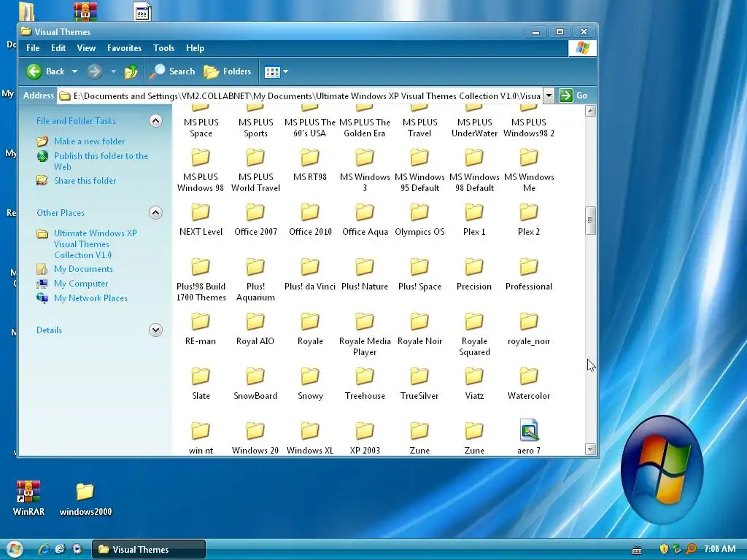
Task: Select the NEXT Level folder
Action: [x=201, y=219]
